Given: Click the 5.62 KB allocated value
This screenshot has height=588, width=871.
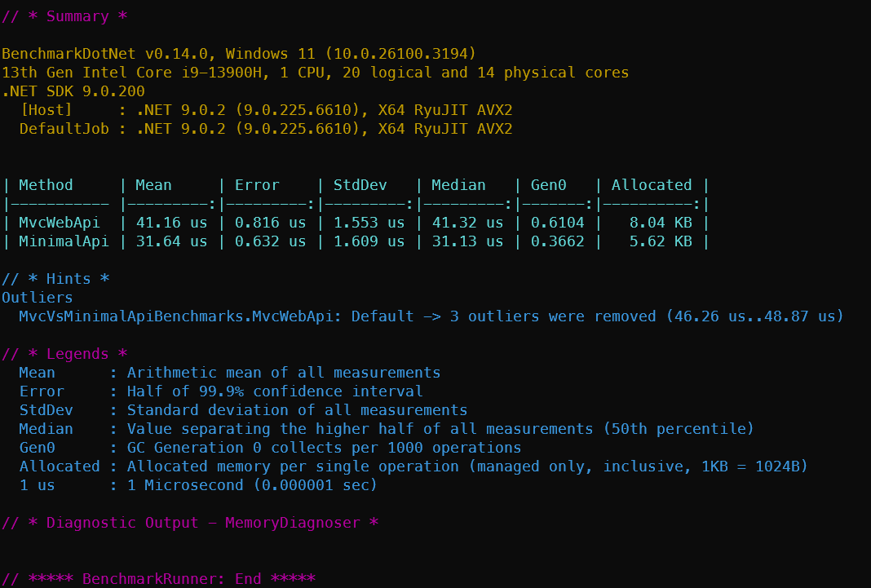Looking at the screenshot, I should tap(661, 241).
